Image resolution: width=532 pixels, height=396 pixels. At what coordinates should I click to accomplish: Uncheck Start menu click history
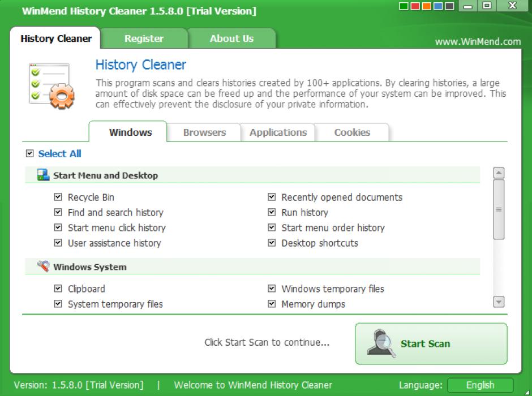58,227
